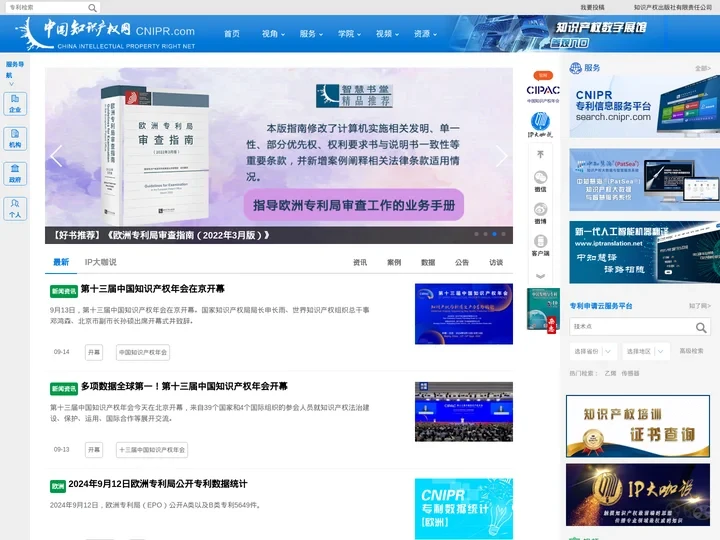Click the 开幕 tag under the 09-14 article
Screen dimensions: 720x540
(x=94, y=352)
